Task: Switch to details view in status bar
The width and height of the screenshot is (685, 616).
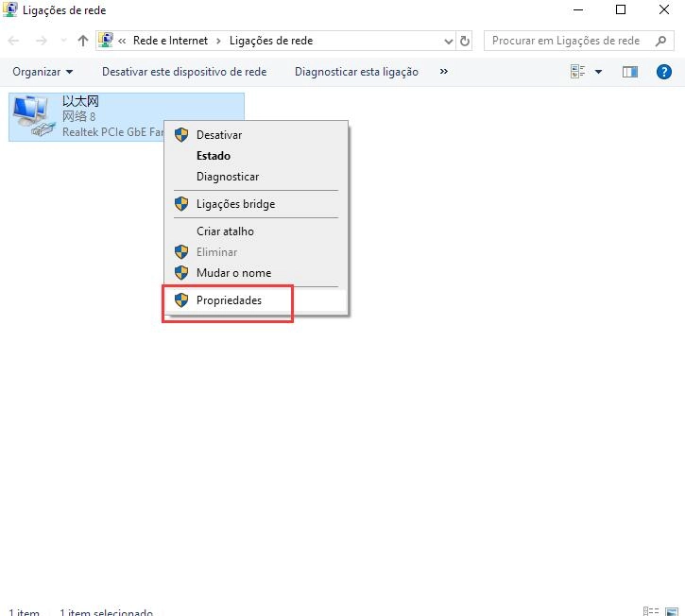Action: pos(650,611)
